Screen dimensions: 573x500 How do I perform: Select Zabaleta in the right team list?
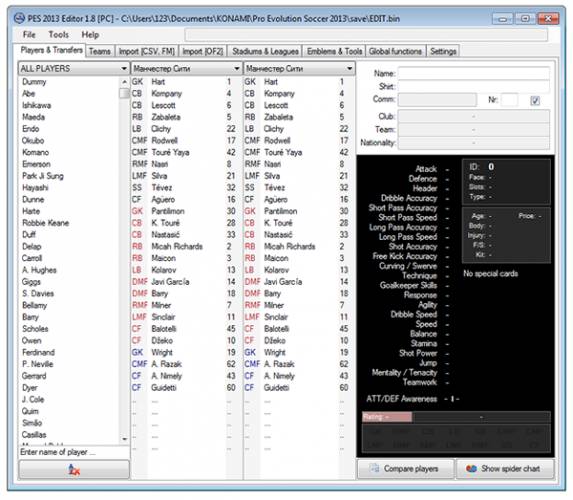point(278,117)
